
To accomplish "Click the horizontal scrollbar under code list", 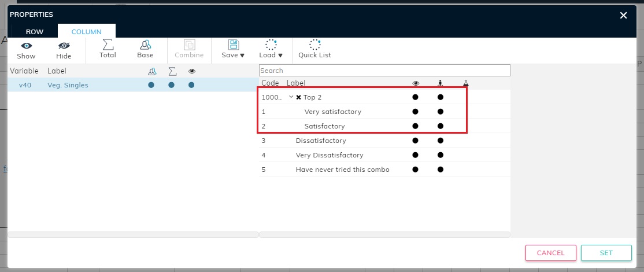I will pyautogui.click(x=384, y=234).
